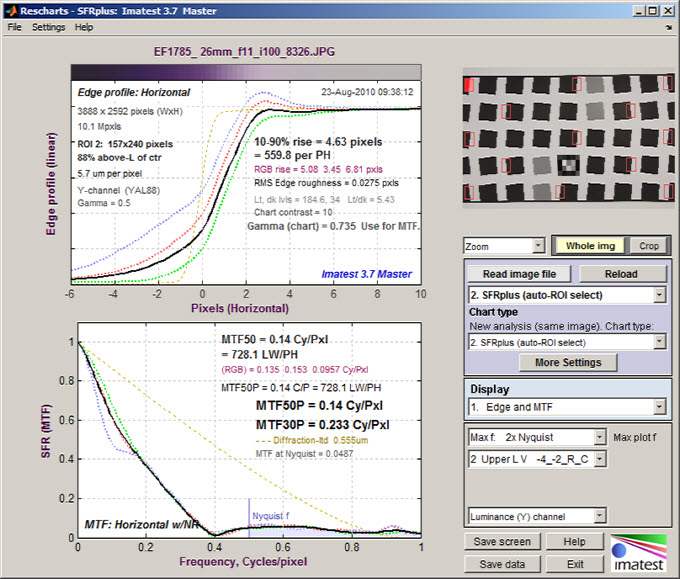Select the highlighted red ROI in thumbnail

coord(468,84)
